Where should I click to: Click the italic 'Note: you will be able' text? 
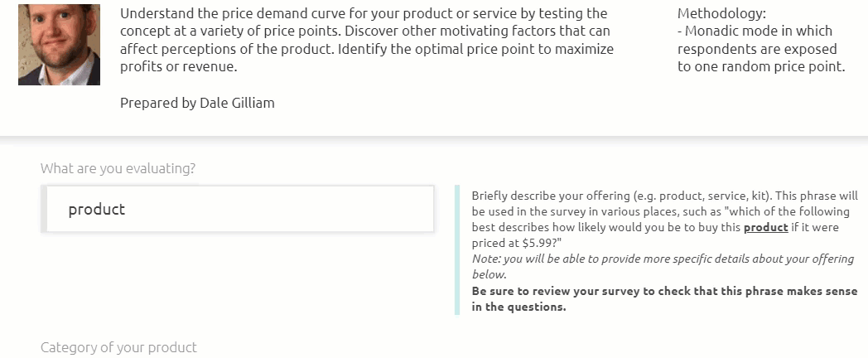(663, 267)
